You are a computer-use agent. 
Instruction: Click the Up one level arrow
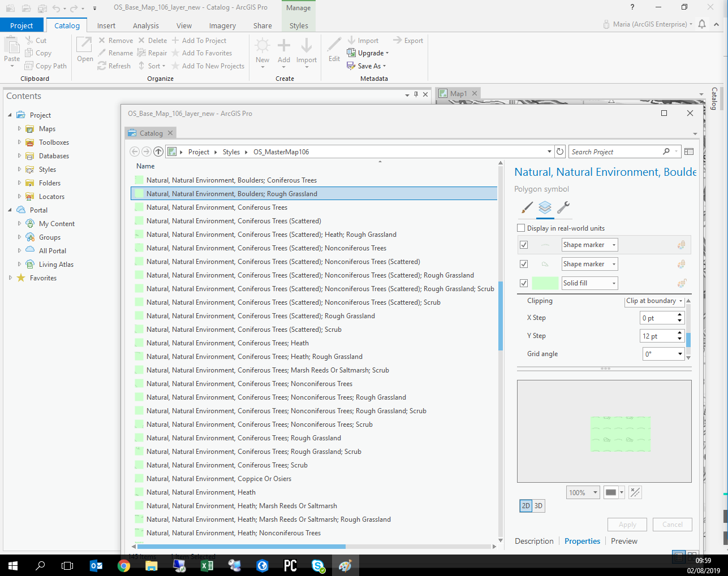tap(158, 151)
